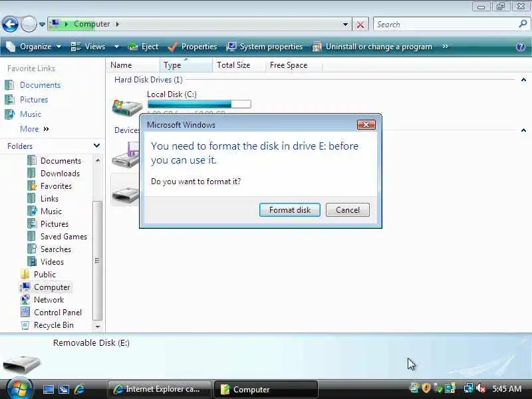Screen dimensions: 532x399
Task: Sort by Total Size column header
Action: coord(239,65)
